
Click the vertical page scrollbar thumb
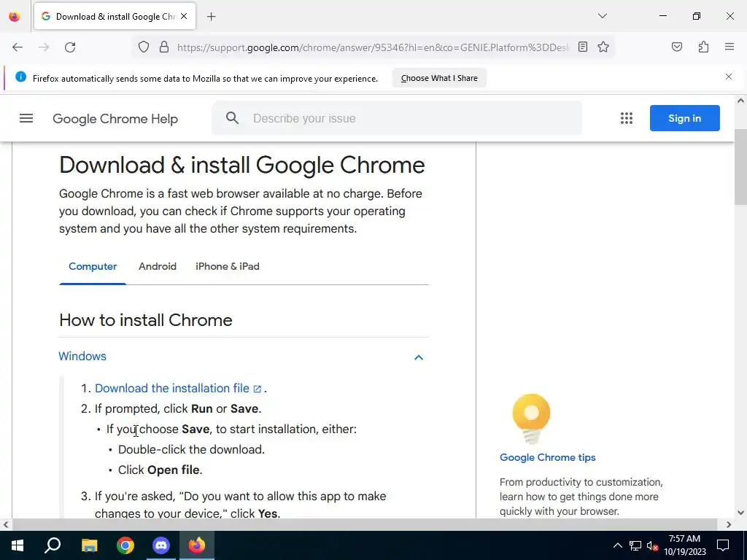coord(740,167)
